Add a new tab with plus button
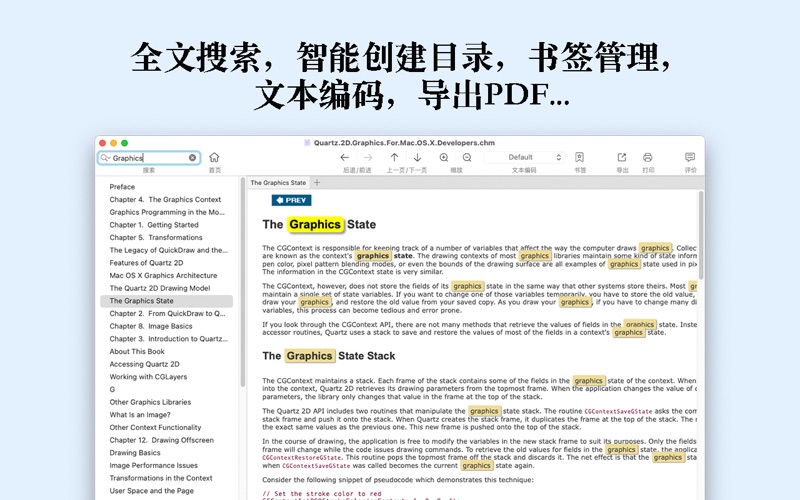Image resolution: width=800 pixels, height=500 pixels. point(317,183)
